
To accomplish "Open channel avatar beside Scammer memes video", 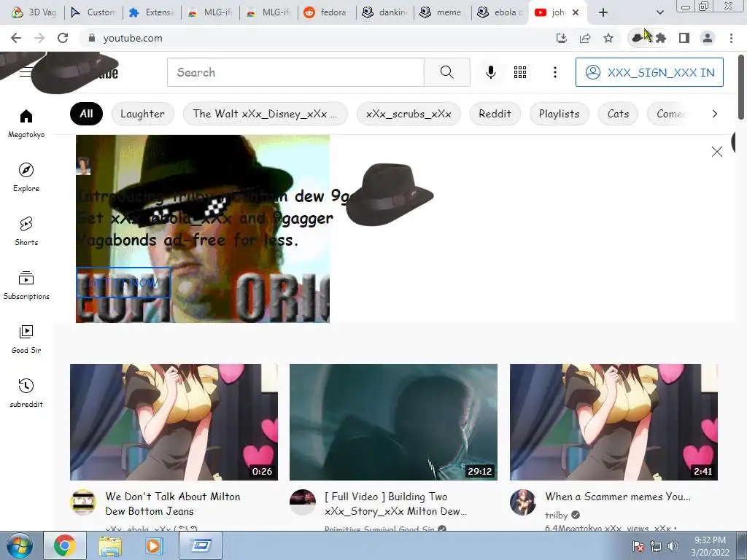I will [522, 502].
